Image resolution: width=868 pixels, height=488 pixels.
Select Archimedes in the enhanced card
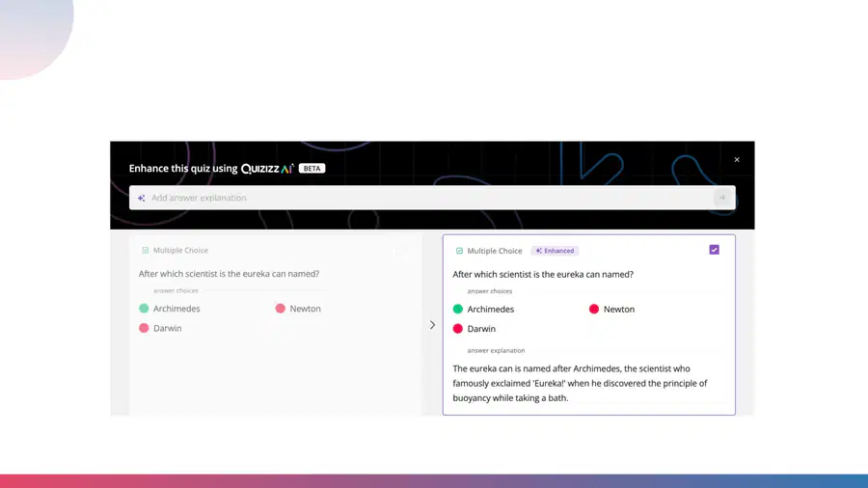click(491, 309)
